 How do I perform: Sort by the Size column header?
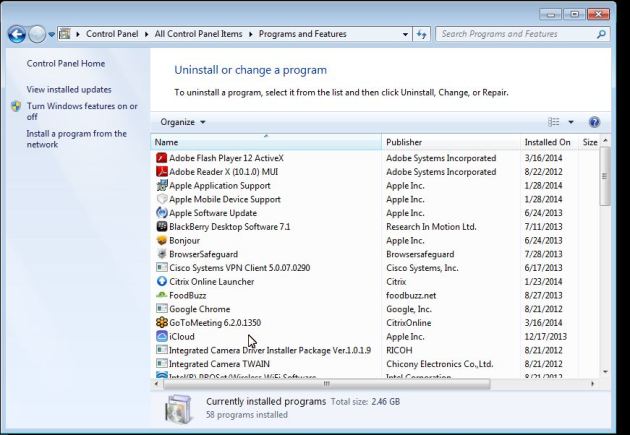(589, 142)
